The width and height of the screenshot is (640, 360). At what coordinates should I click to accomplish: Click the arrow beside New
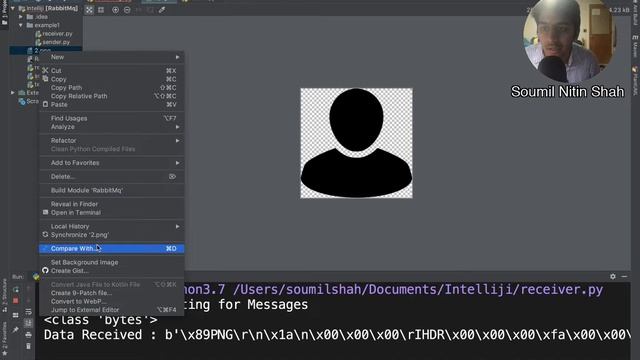tap(178, 57)
